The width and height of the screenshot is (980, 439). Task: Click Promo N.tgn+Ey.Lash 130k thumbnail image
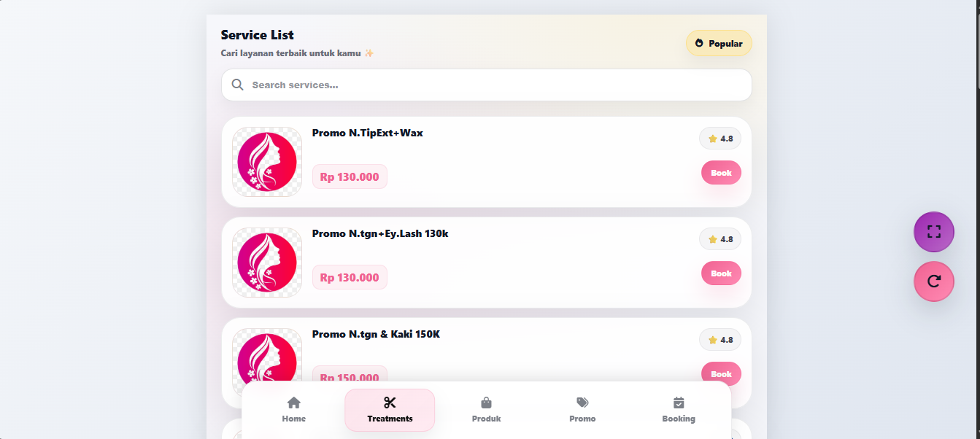(x=267, y=263)
